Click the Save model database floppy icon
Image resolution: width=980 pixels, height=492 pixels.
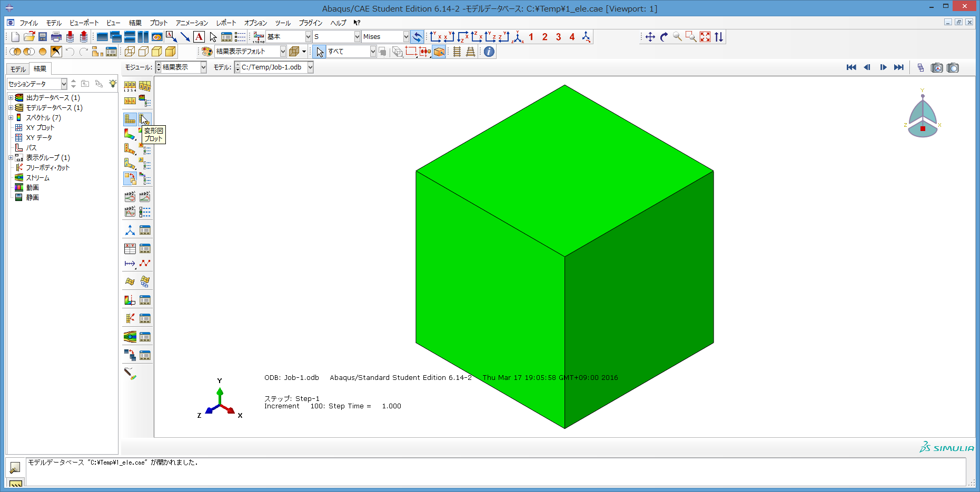coord(43,37)
